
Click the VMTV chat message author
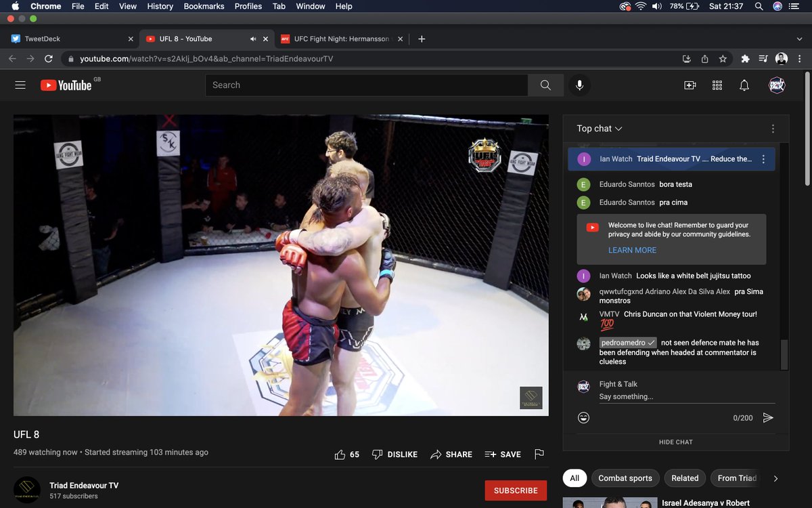(610, 314)
